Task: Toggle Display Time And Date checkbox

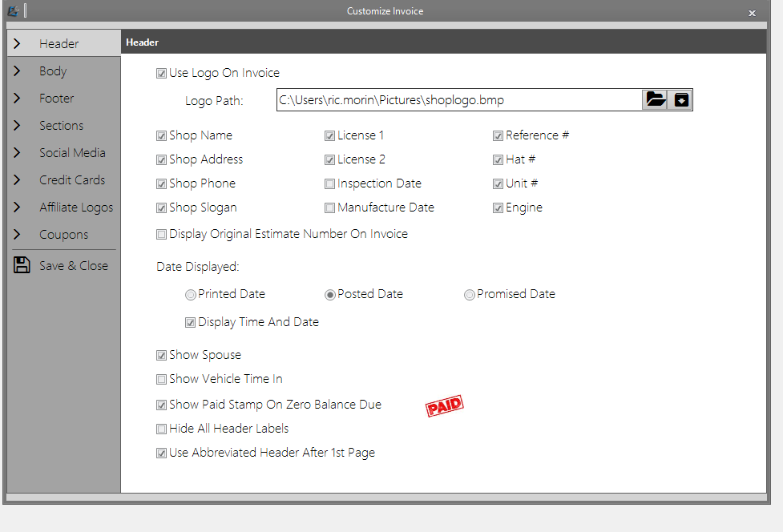Action: pos(190,322)
